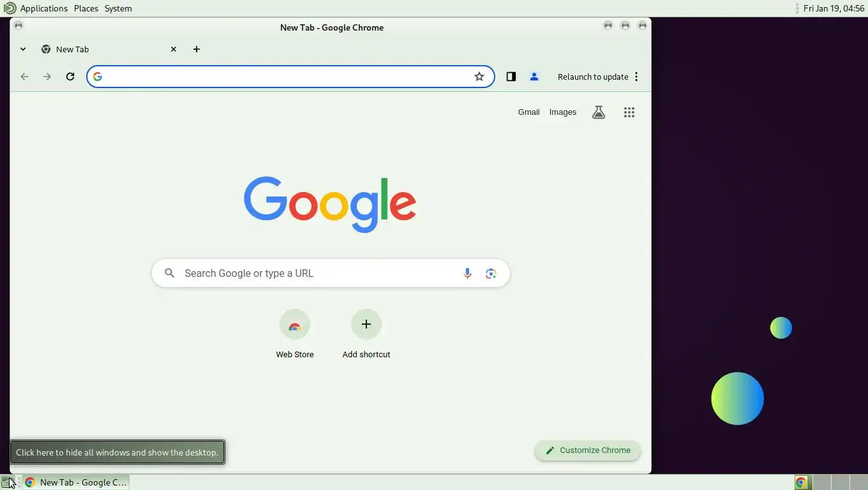
Task: Expand the tab search dropdown arrow
Action: point(23,49)
